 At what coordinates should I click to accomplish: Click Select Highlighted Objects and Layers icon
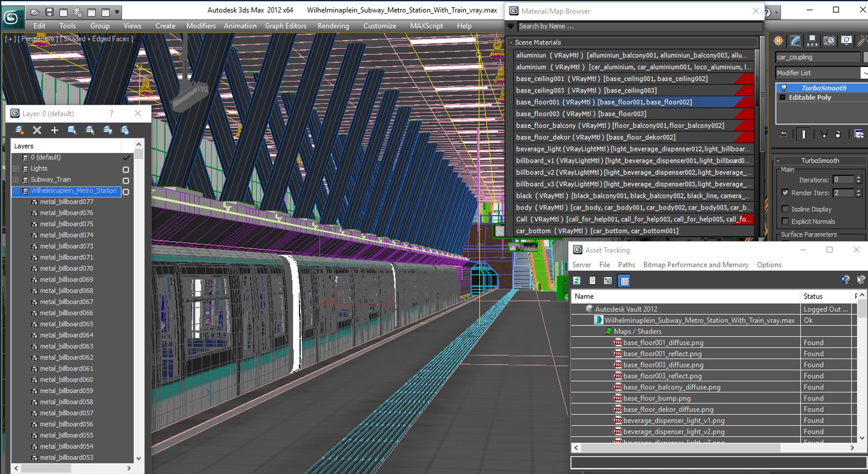72,130
